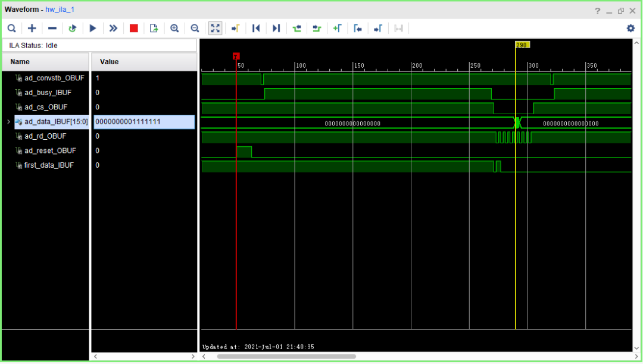The width and height of the screenshot is (643, 364).
Task: Go to previous transition
Action: tap(296, 29)
